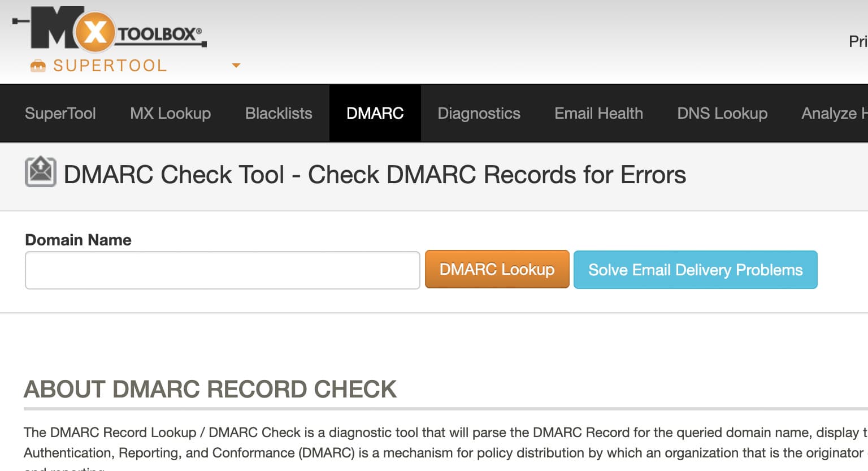Focus the Domain Name input field
The image size is (868, 471).
tap(222, 270)
